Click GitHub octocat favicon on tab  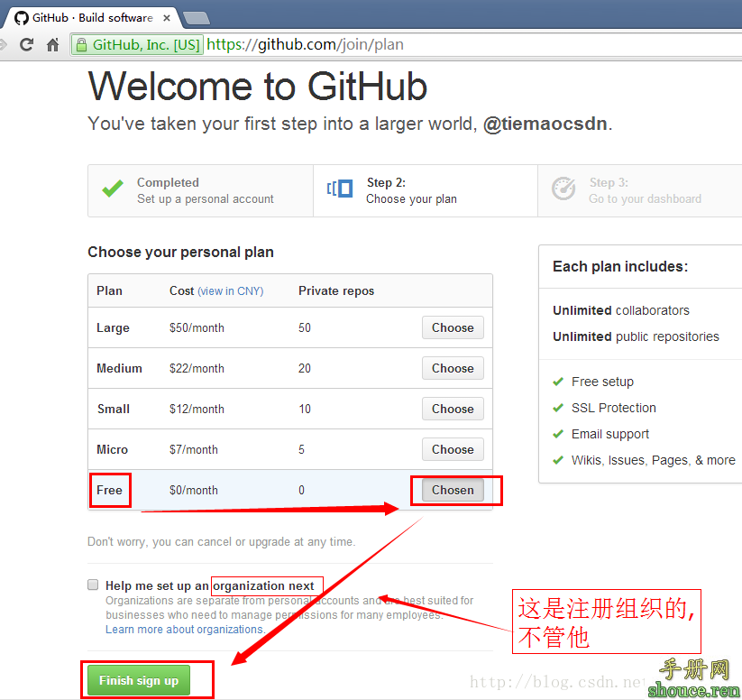tap(22, 18)
